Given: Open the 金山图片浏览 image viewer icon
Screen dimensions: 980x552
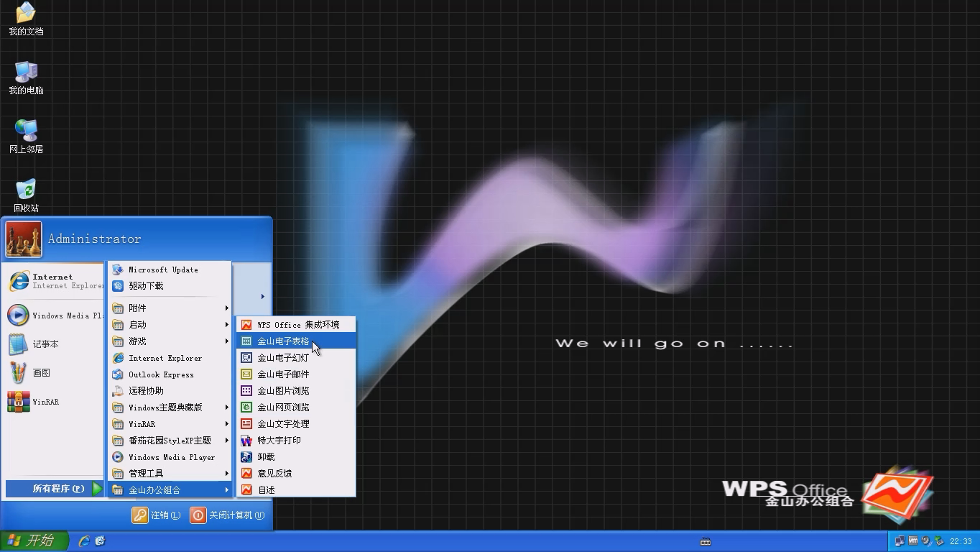Looking at the screenshot, I should coord(246,391).
